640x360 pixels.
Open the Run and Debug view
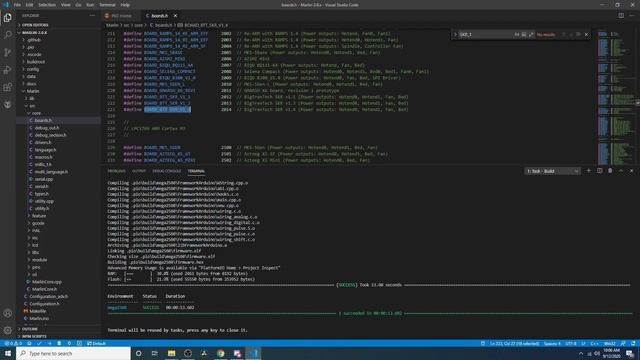[8, 70]
